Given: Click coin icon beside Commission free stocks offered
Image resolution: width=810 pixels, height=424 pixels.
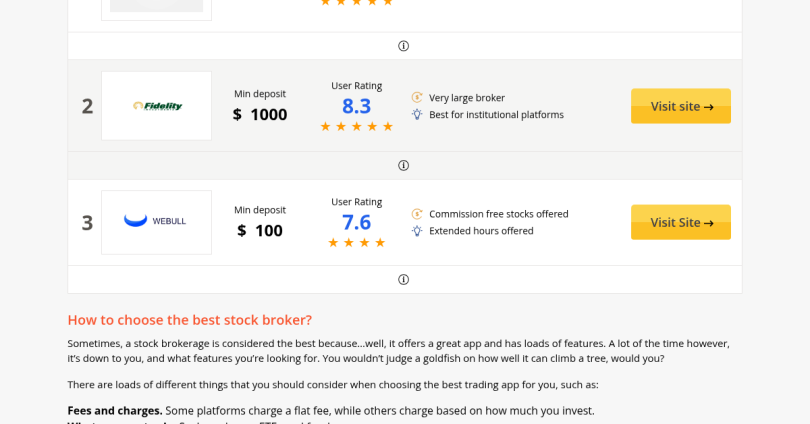Looking at the screenshot, I should point(417,213).
